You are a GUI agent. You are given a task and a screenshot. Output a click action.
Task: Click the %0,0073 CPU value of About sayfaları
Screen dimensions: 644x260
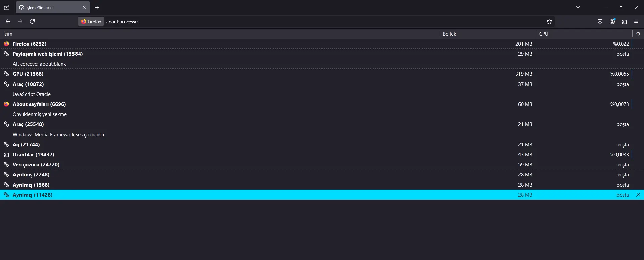pos(620,104)
